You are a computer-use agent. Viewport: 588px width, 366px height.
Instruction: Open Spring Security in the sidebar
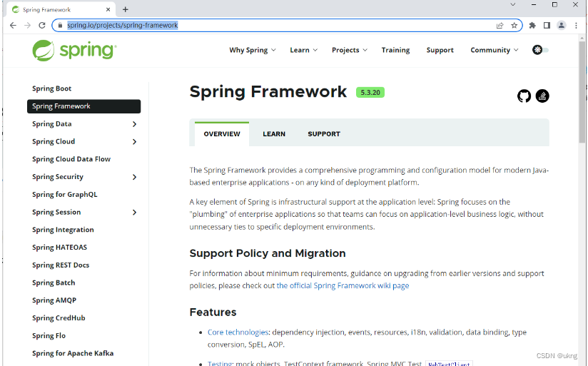tap(57, 177)
